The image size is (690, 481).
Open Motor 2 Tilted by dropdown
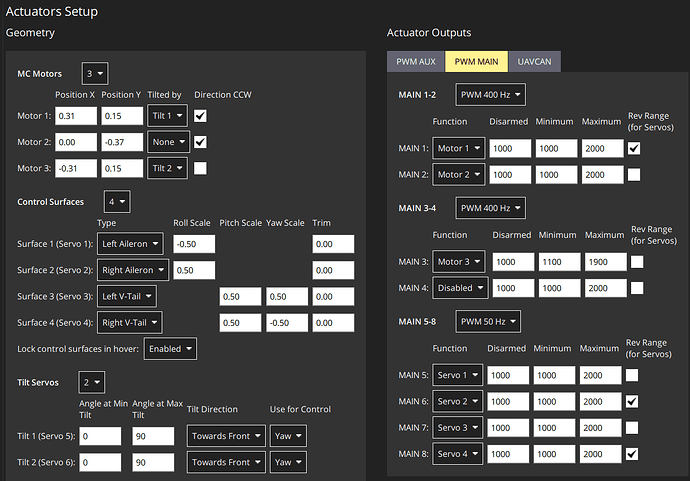click(x=166, y=142)
